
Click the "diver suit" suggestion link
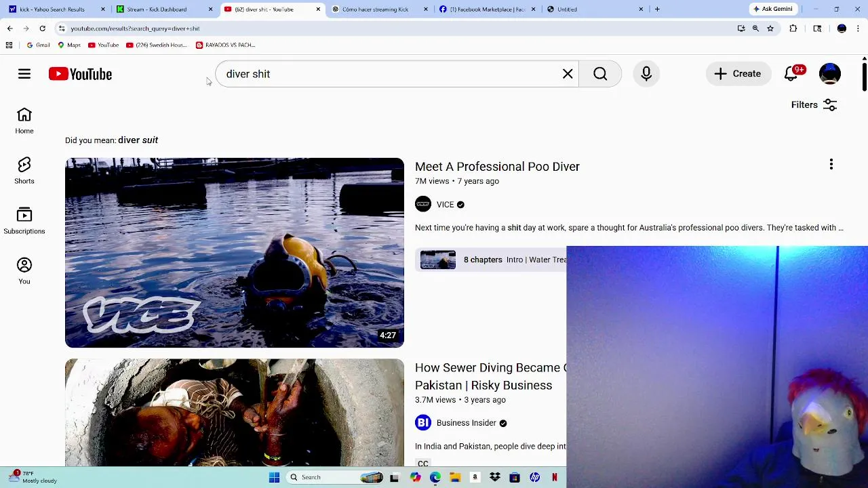pyautogui.click(x=138, y=140)
